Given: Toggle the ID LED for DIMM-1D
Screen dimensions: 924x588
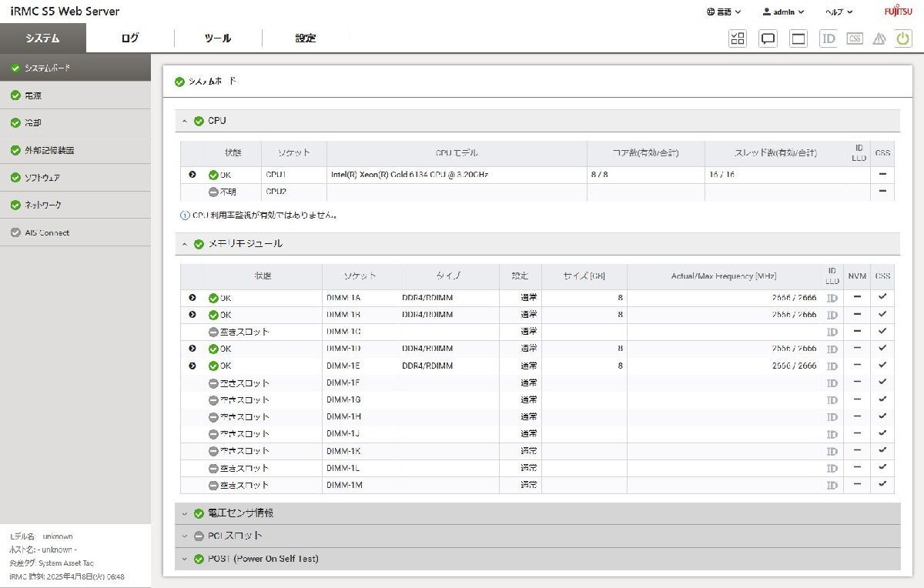Looking at the screenshot, I should point(832,349).
